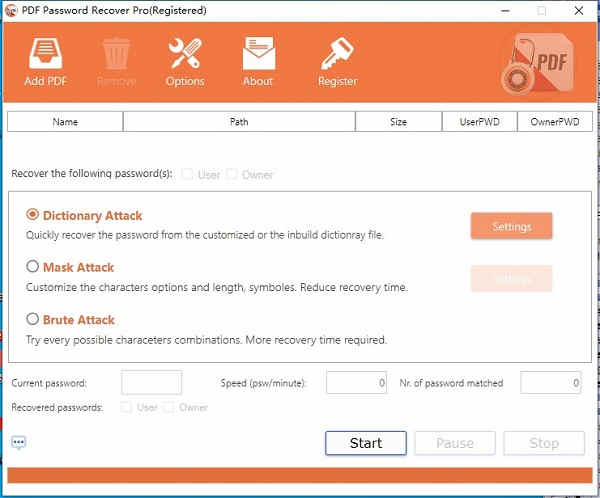Click the disabled Mask Attack settings button

tap(511, 278)
